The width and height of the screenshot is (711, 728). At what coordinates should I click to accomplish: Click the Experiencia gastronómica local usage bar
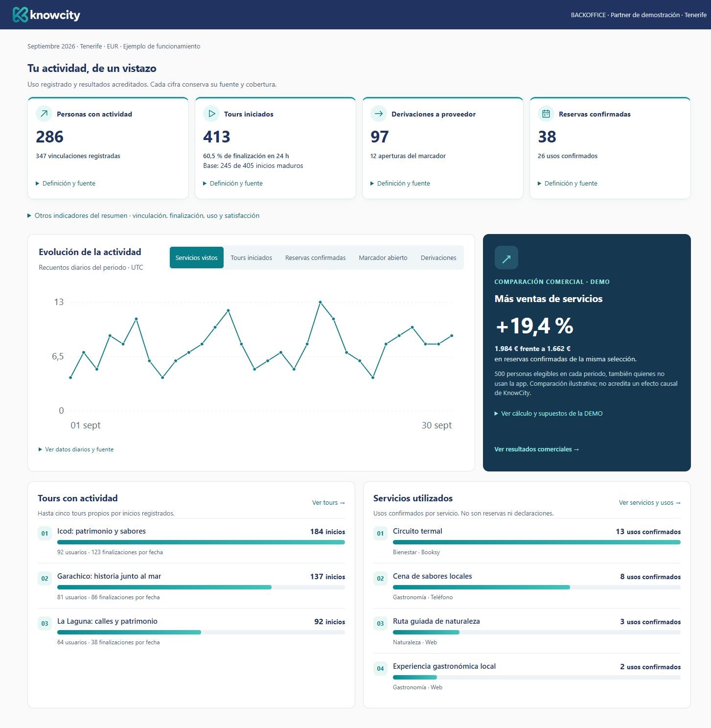point(537,677)
